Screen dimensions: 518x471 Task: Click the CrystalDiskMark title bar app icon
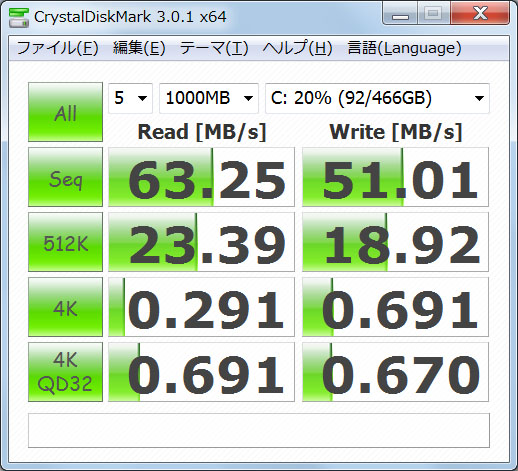(x=19, y=17)
